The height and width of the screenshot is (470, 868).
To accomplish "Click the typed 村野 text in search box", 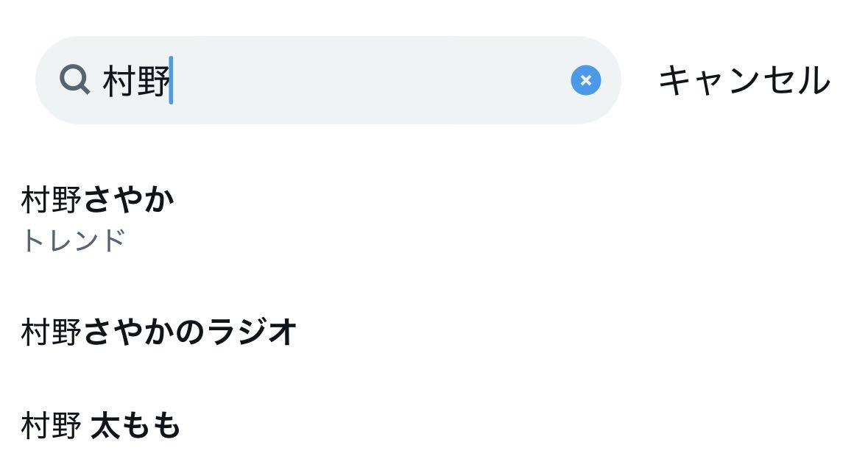I will (x=136, y=80).
